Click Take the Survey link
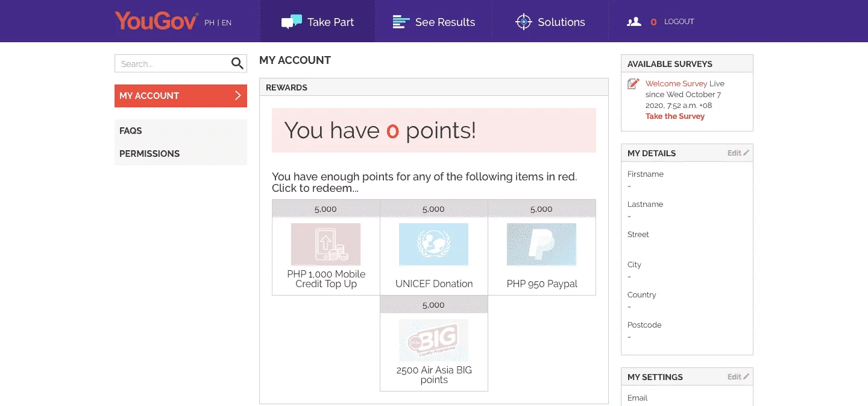The image size is (868, 406). tap(675, 116)
